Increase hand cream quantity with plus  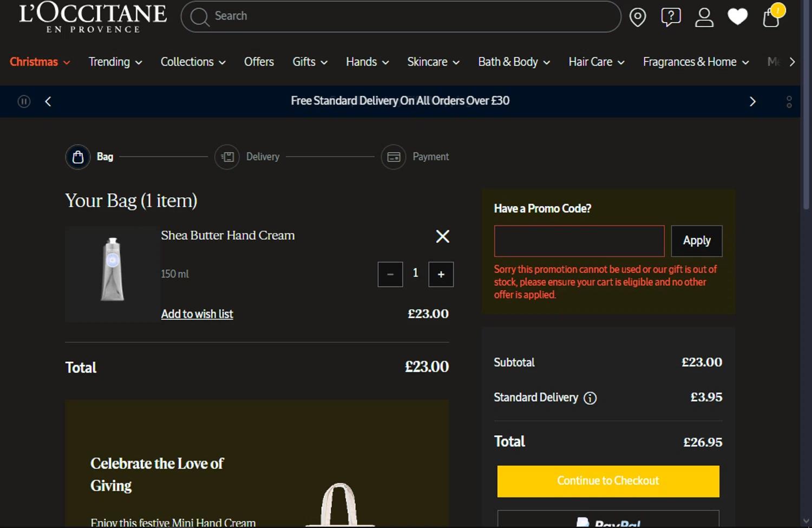(441, 275)
